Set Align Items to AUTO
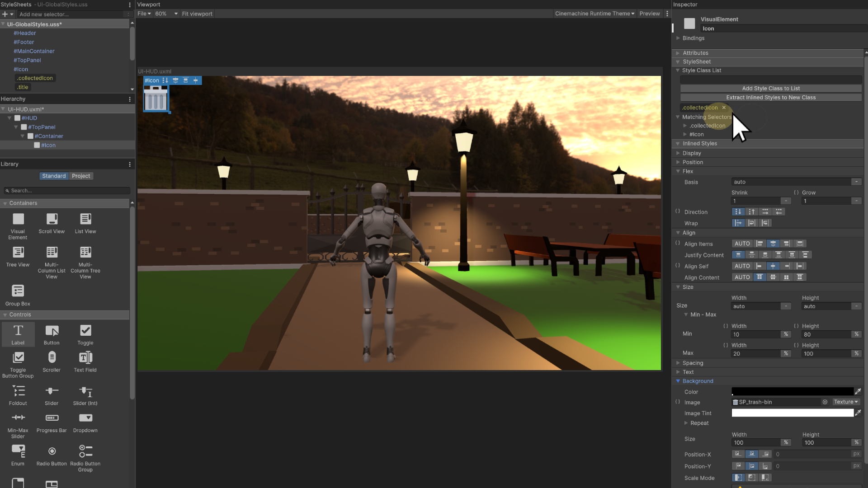The width and height of the screenshot is (868, 488). pyautogui.click(x=742, y=244)
